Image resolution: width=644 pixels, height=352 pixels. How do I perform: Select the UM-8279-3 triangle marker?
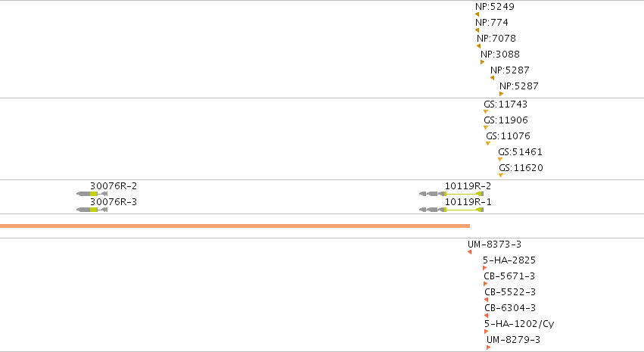pyautogui.click(x=488, y=347)
